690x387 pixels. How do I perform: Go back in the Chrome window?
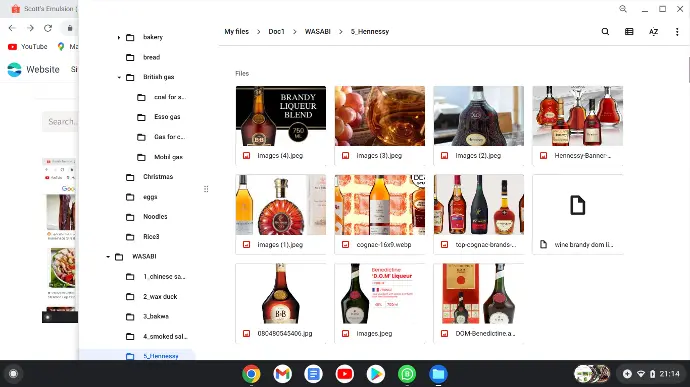point(12,28)
